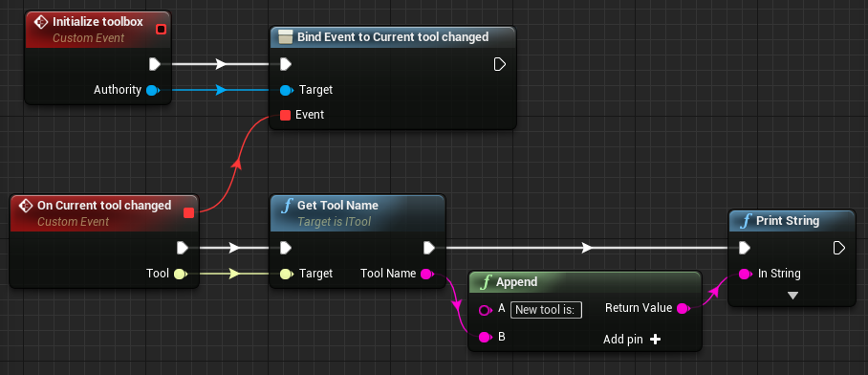868x375 pixels.
Task: Click the A input pin on Append
Action: (x=485, y=310)
